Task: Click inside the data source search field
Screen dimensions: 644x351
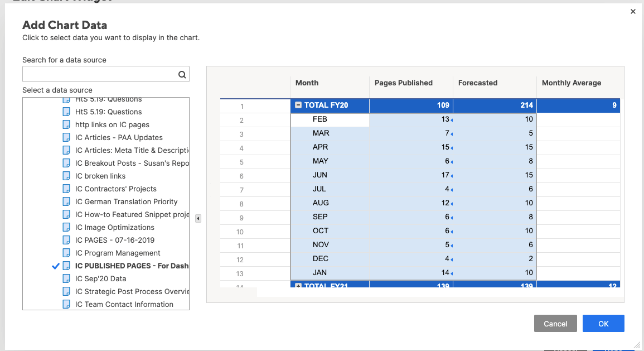Action: (100, 74)
